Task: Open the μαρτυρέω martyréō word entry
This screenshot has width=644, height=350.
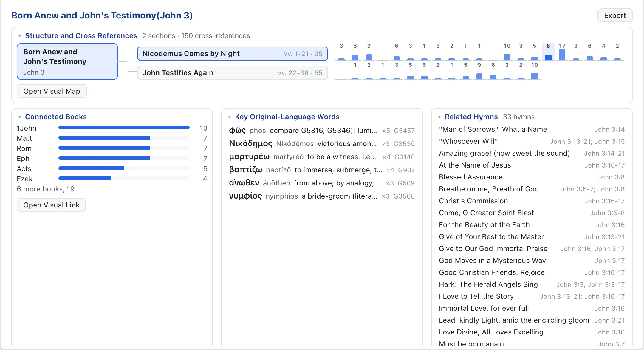Action: 322,157
